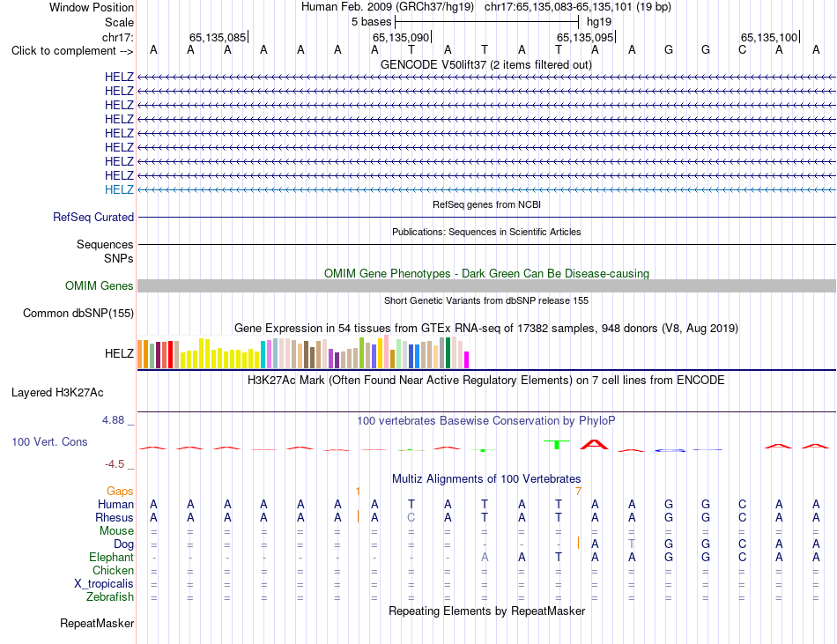Select the 'Human' alignment row label
The width and height of the screenshot is (837, 644).
click(x=115, y=505)
